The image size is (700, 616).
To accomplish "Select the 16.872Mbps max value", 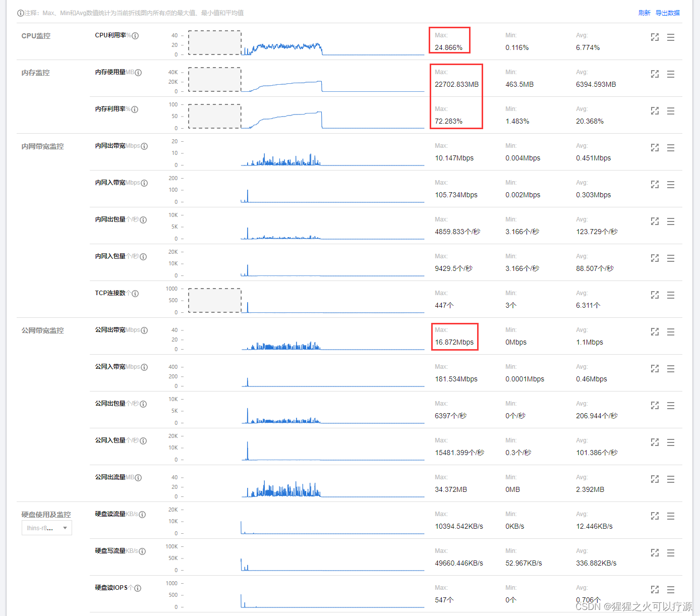I will click(454, 343).
